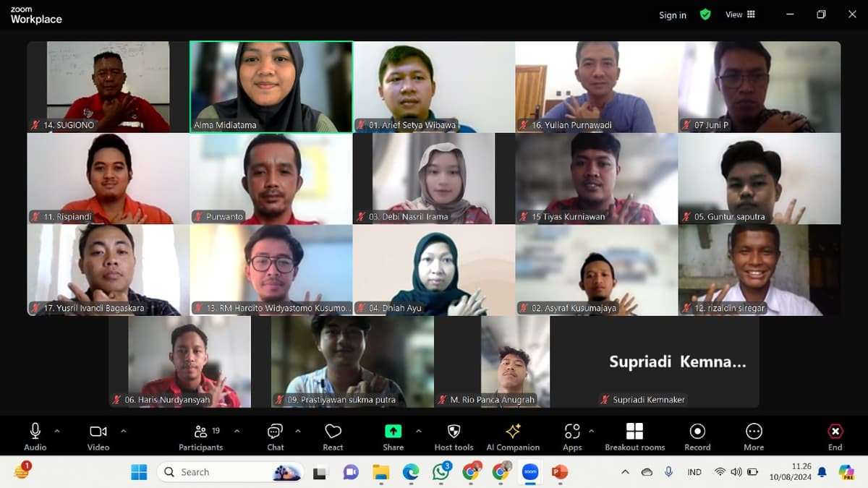Open the Participants panel
The height and width of the screenshot is (488, 868).
[201, 437]
